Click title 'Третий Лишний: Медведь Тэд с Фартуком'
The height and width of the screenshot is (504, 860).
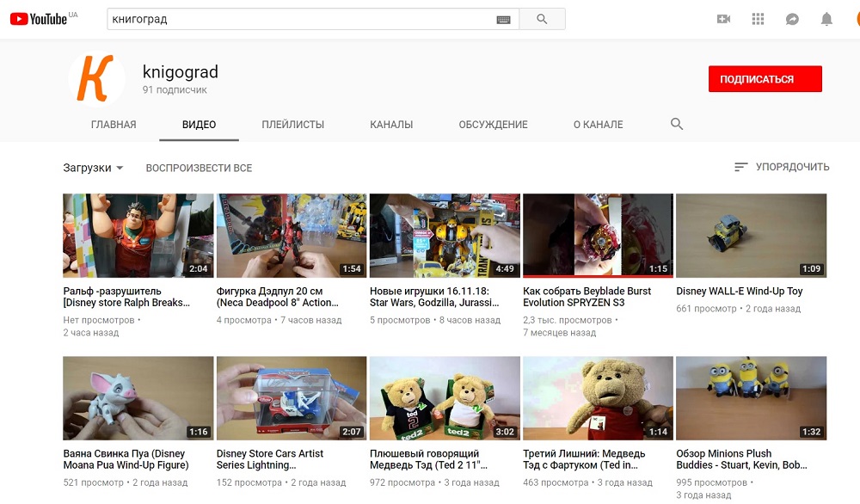click(584, 459)
